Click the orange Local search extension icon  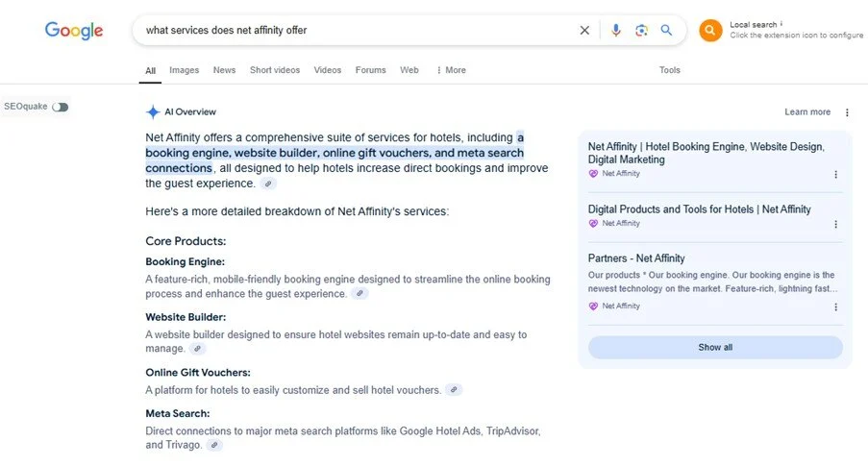(x=710, y=31)
